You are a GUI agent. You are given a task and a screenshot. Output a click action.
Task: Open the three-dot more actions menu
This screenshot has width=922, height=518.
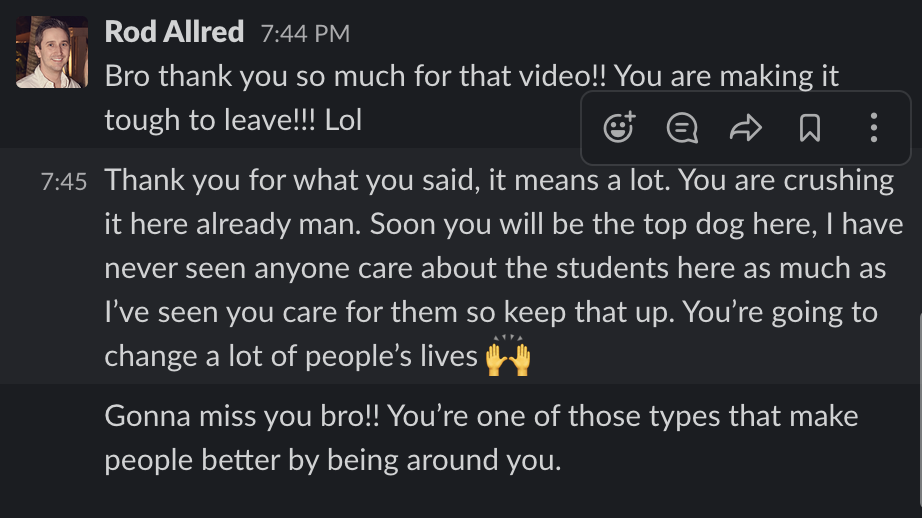click(x=874, y=128)
